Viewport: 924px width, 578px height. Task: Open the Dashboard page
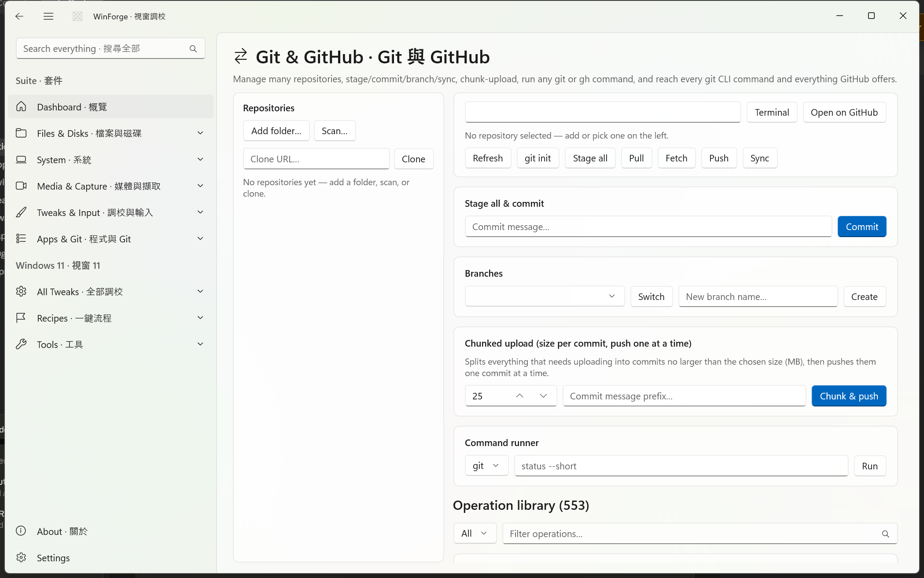(x=110, y=107)
